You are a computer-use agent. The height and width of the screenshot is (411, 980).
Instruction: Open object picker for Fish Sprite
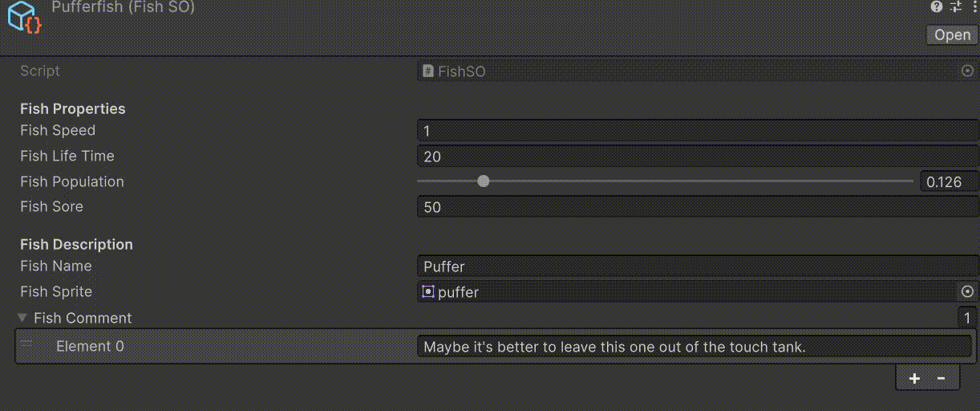(x=967, y=291)
